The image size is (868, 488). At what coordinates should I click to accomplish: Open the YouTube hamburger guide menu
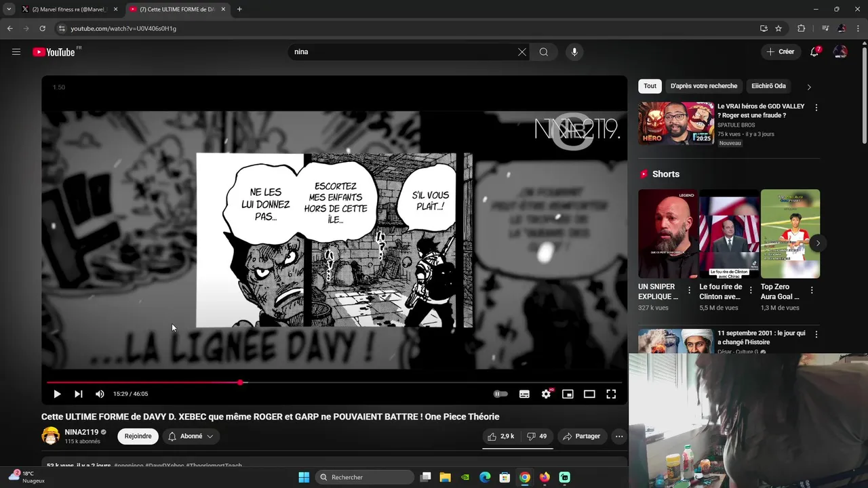point(16,52)
